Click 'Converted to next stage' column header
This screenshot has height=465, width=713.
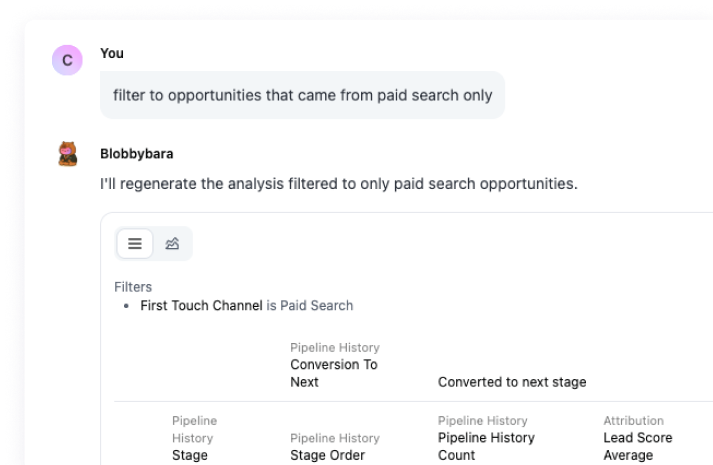click(x=512, y=382)
